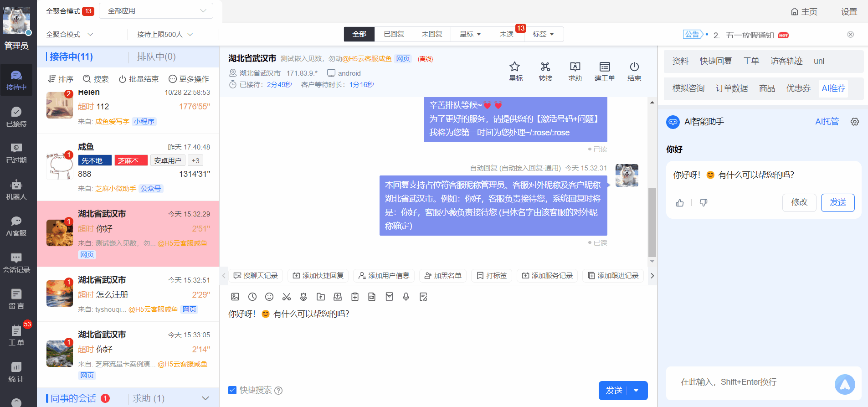Viewport: 868px width, 407px height.
Task: Show more quick actions with right chevron
Action: point(652,276)
